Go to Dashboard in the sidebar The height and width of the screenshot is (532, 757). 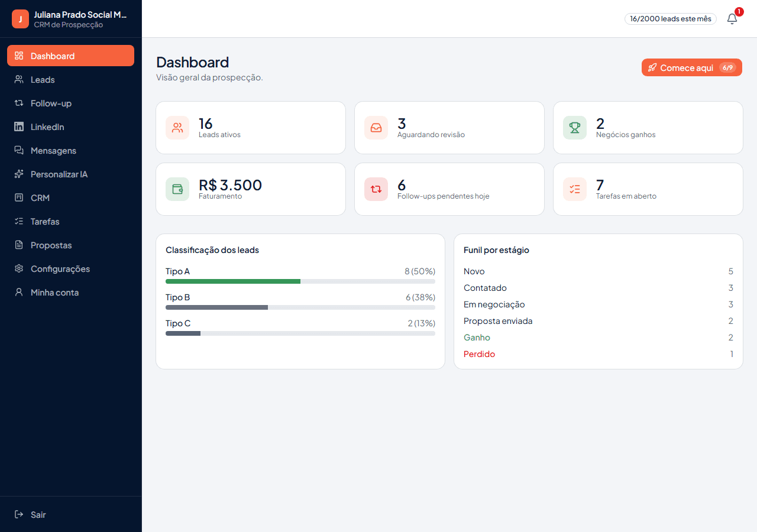click(x=70, y=56)
